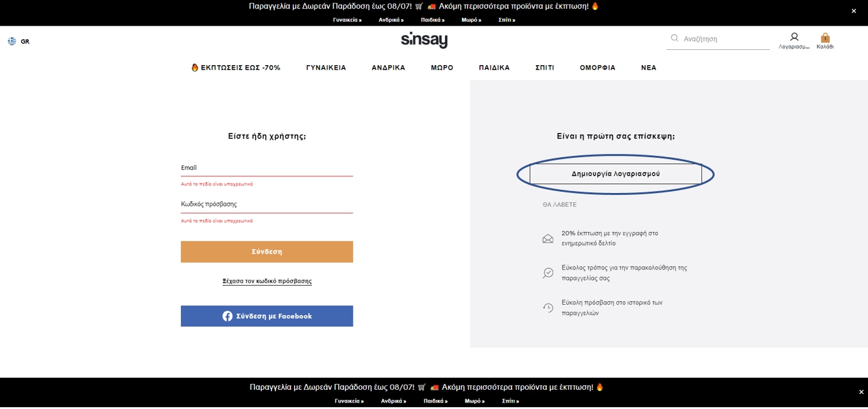Click the order history clock icon
The height and width of the screenshot is (409, 868).
point(548,308)
